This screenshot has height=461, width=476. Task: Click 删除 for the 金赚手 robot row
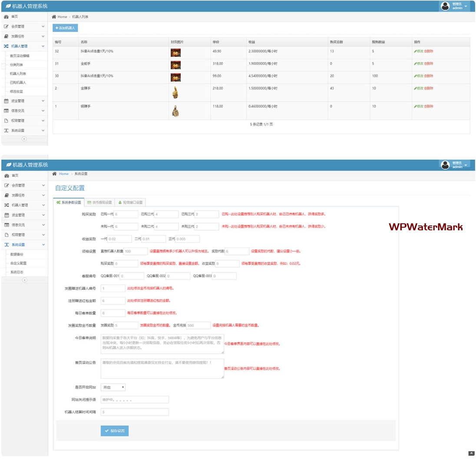(x=429, y=88)
